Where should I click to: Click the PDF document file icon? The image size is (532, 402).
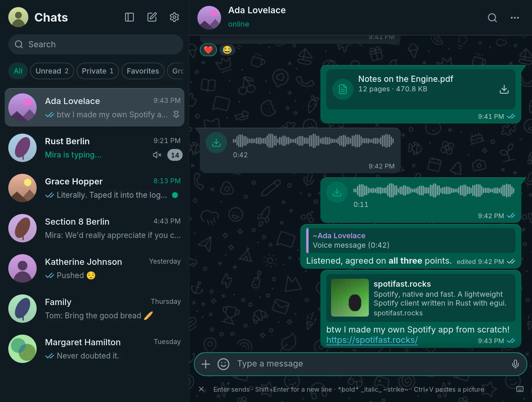343,89
